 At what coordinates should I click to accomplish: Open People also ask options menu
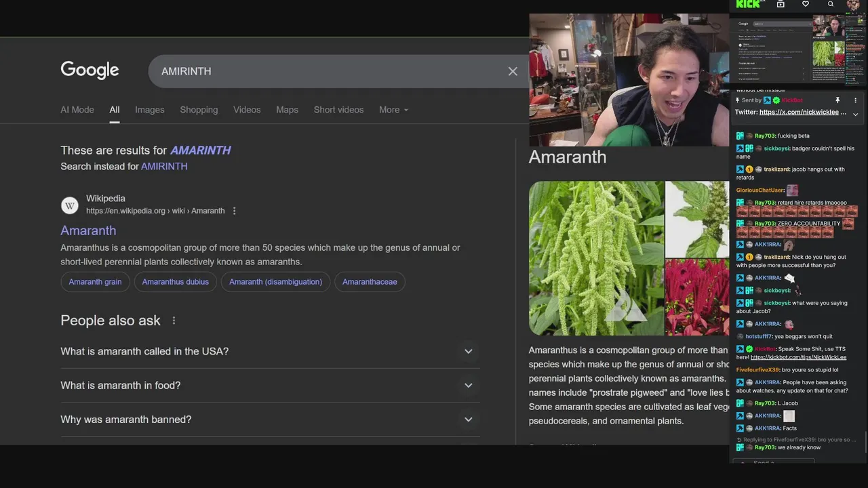point(174,321)
